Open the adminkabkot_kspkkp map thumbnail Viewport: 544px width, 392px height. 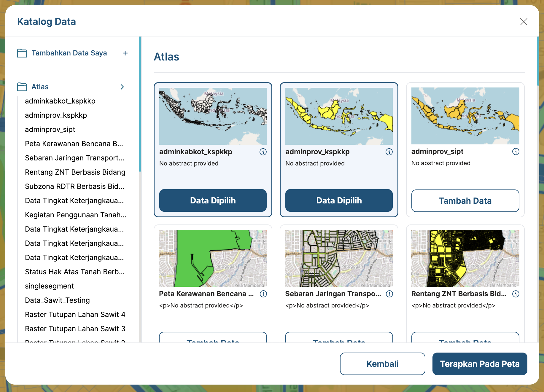click(x=213, y=116)
